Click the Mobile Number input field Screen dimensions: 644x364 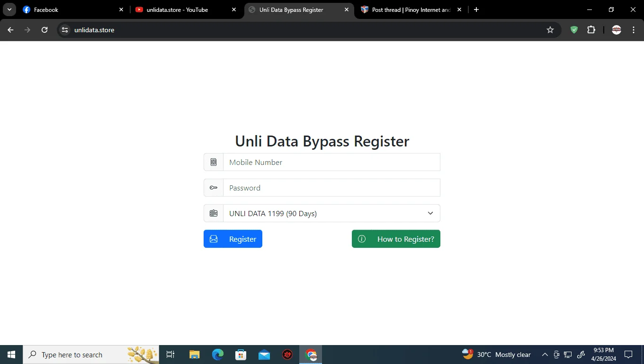click(331, 162)
